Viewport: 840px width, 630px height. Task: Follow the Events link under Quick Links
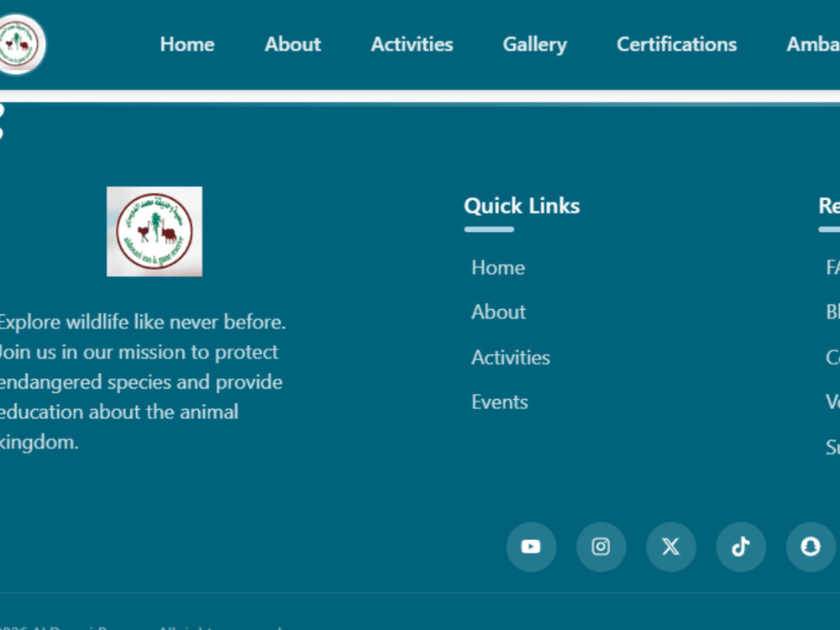(500, 402)
